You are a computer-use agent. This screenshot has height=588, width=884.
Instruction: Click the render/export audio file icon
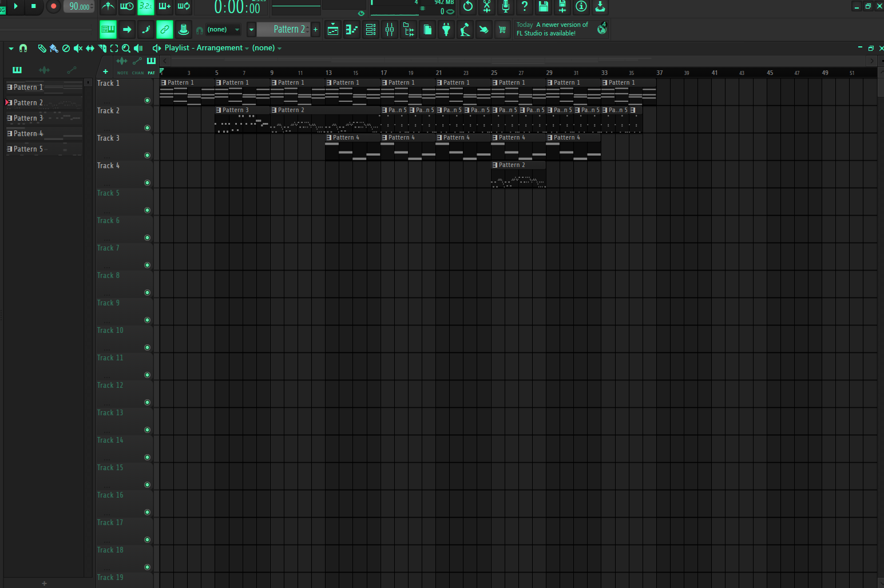pos(562,6)
